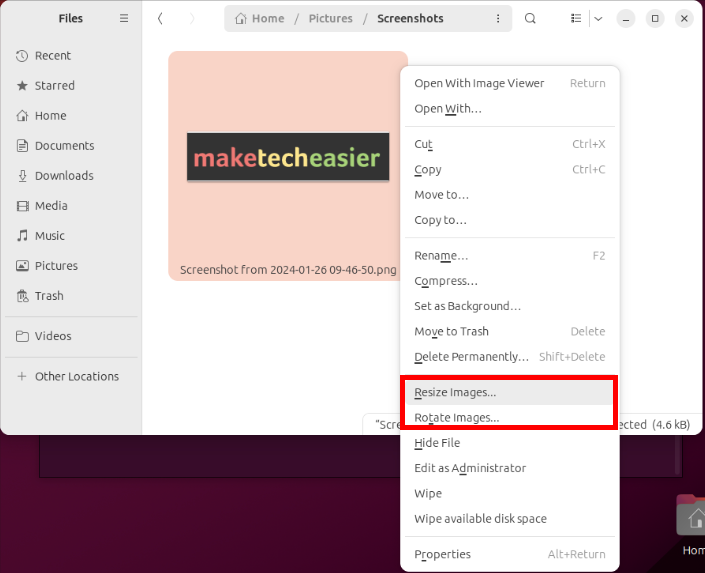
Task: Open the path bar three-dot menu
Action: coord(498,18)
